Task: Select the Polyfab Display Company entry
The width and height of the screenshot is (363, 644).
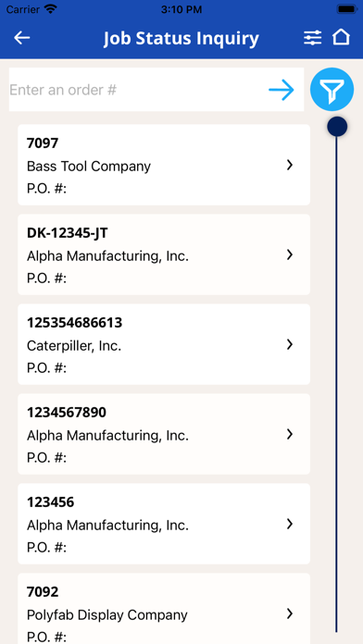Action: coord(164,609)
